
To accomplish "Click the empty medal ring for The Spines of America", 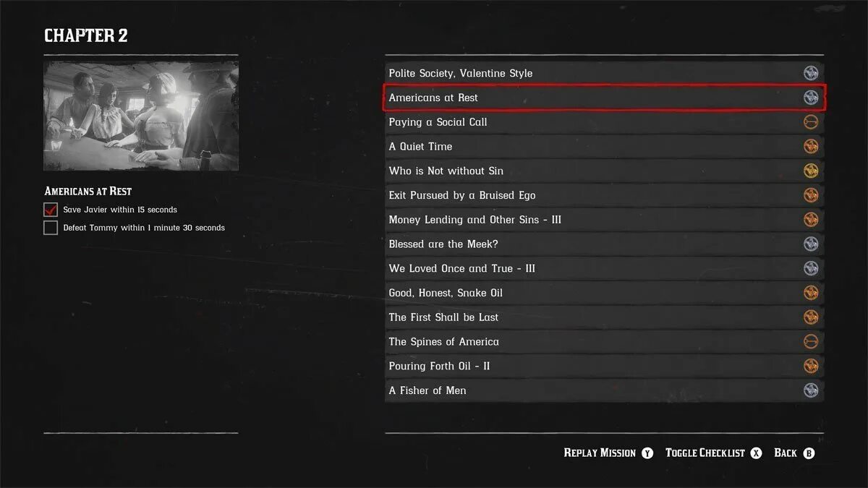I will (x=811, y=341).
